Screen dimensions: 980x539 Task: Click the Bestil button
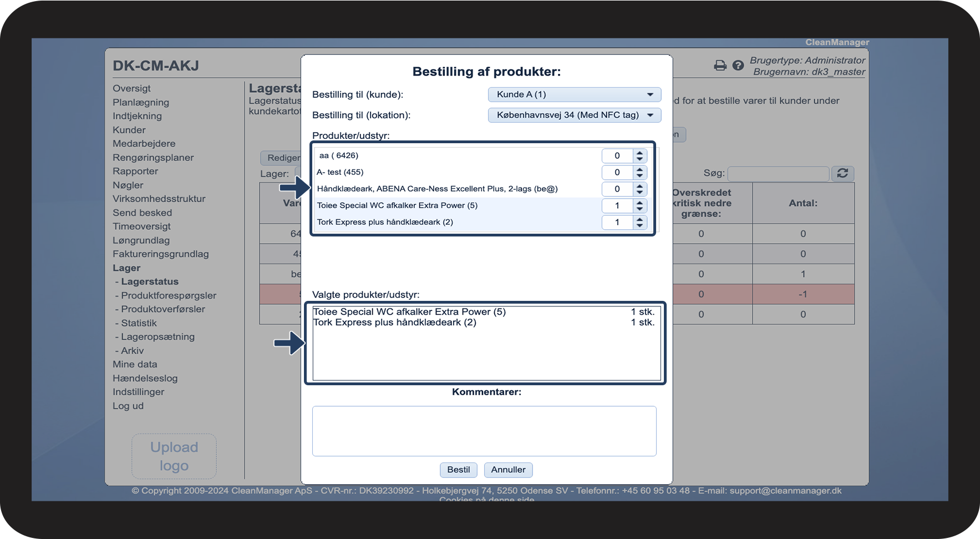point(458,470)
